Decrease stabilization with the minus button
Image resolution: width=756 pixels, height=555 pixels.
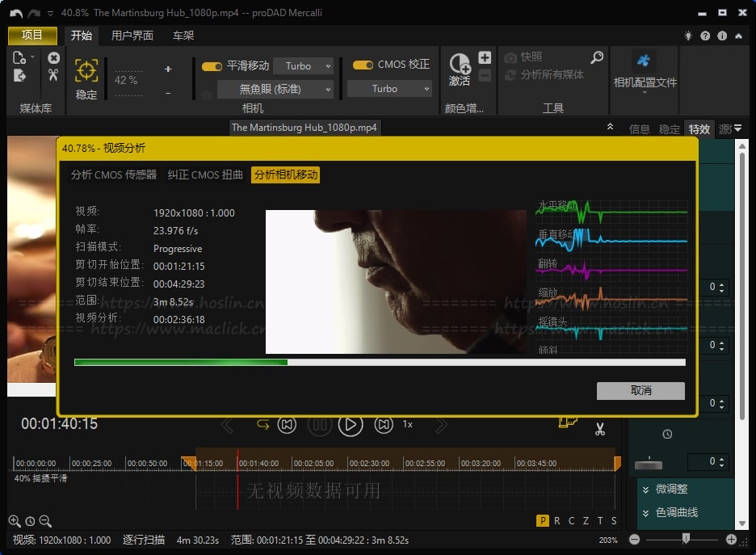168,93
